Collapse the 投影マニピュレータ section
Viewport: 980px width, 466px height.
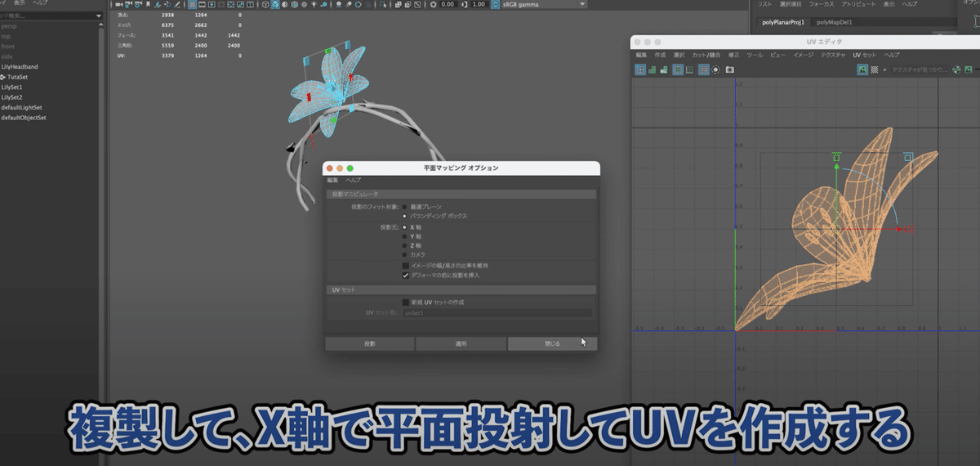tap(461, 195)
